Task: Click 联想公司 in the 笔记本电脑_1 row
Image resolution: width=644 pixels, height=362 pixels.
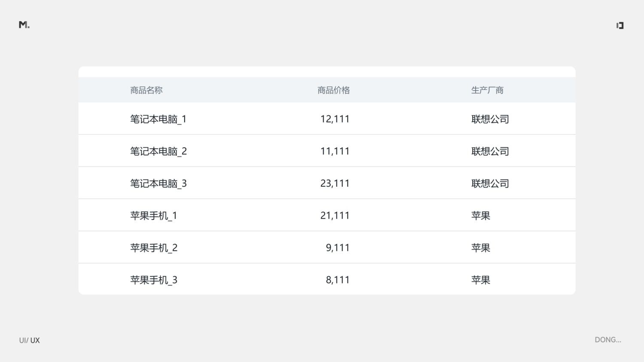Action: [x=490, y=119]
